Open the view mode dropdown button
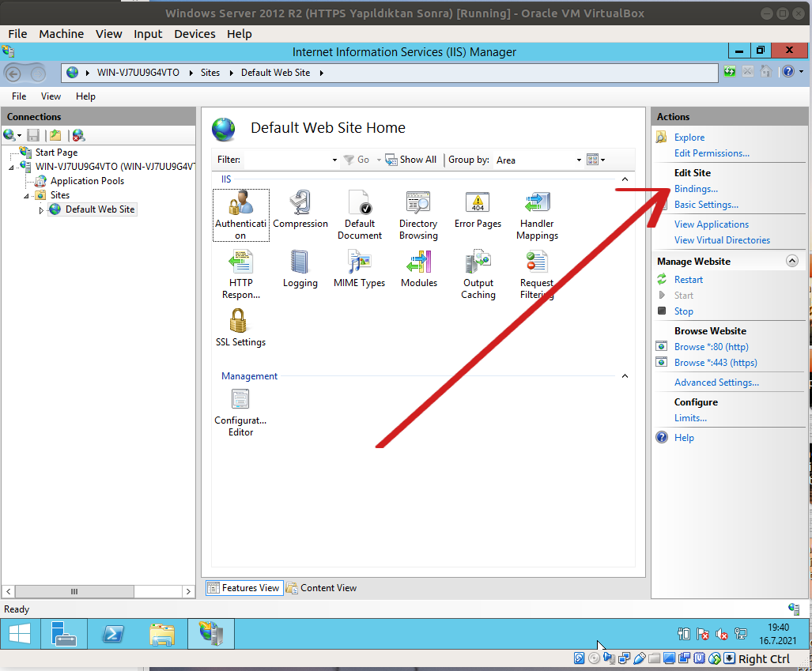812x671 pixels. tap(596, 160)
